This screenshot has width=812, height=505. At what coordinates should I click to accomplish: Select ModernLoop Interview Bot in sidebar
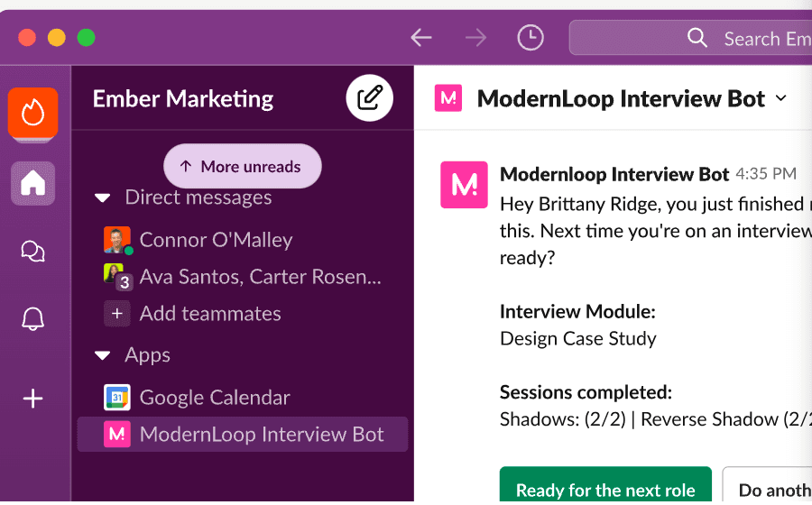pos(262,435)
